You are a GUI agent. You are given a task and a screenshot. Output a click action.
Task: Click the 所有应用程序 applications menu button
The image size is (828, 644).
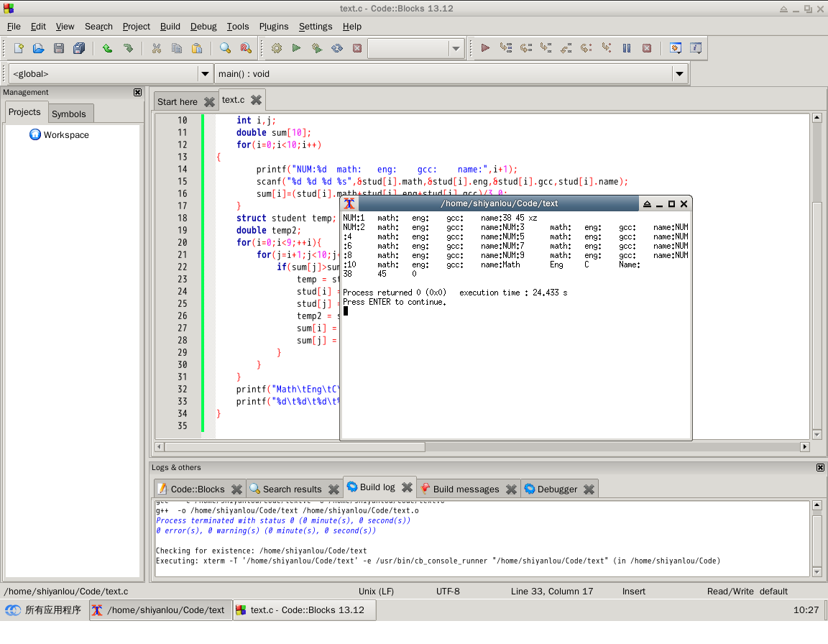tap(45, 610)
